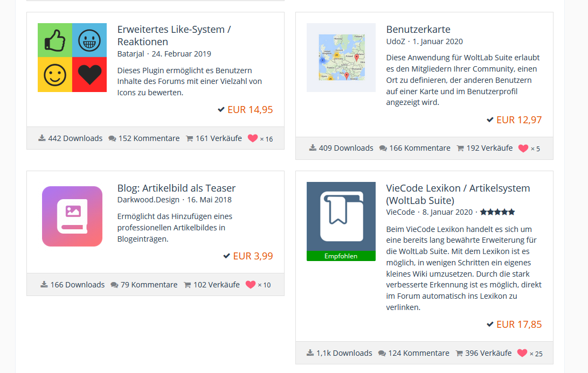Open the Benutzerkarte title link
Viewport: 588px width, 373px height.
tap(418, 29)
